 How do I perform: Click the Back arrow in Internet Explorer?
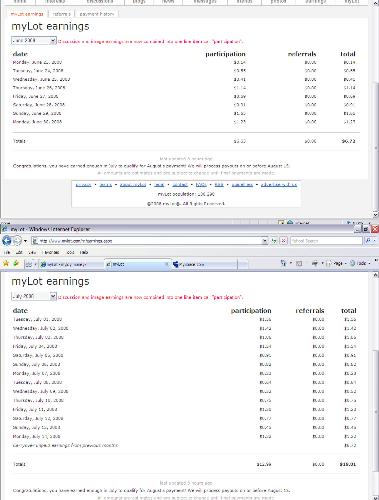[x=6, y=240]
